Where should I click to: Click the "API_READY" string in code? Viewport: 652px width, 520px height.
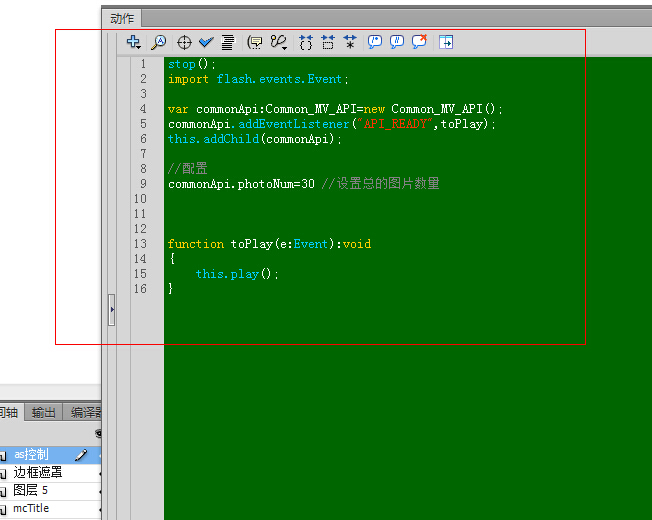click(x=395, y=124)
